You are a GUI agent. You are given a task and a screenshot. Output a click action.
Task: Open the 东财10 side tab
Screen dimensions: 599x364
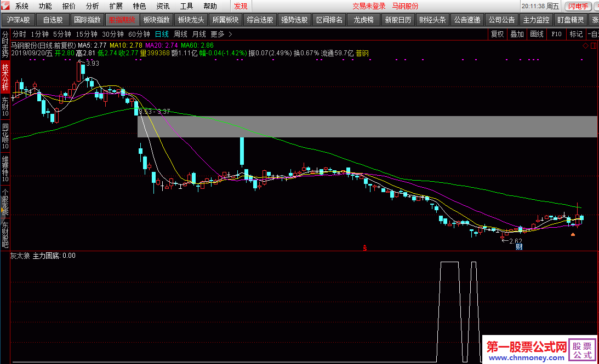(5, 107)
